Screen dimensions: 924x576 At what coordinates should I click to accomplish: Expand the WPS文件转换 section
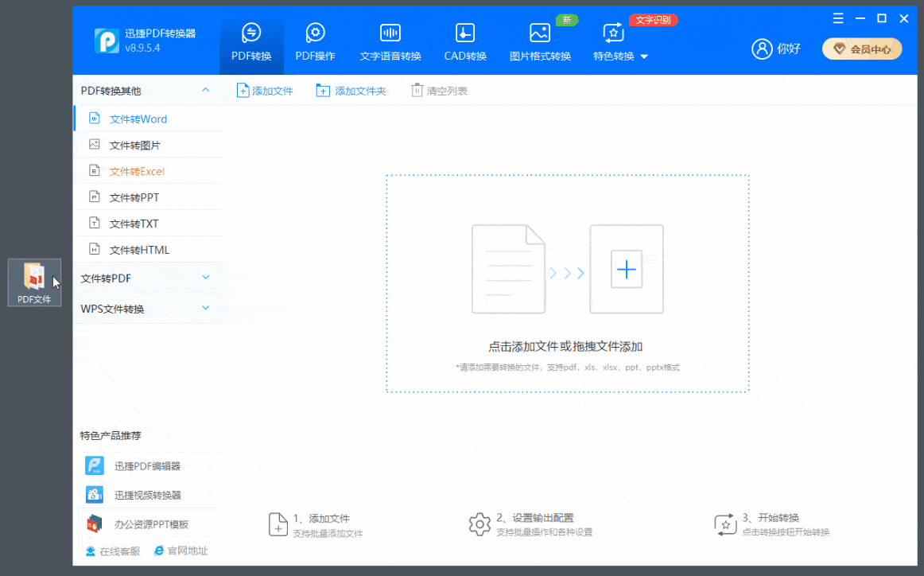click(205, 308)
